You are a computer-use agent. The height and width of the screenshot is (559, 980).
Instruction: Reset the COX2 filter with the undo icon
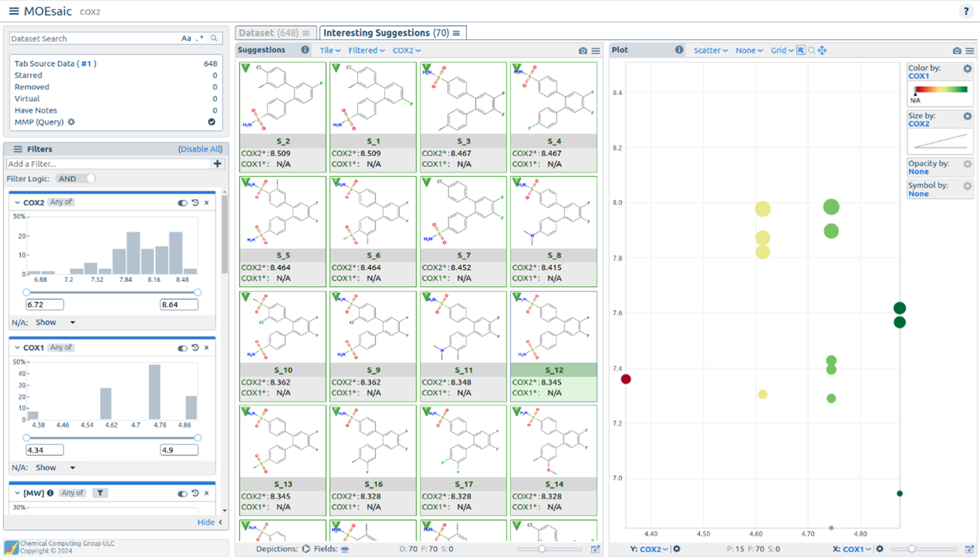195,202
